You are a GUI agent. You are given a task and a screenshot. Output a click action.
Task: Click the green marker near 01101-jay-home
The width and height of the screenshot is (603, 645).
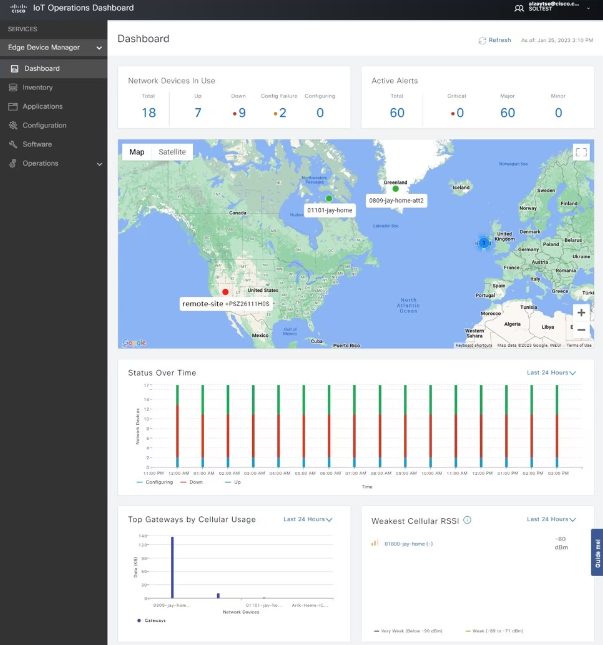[329, 198]
